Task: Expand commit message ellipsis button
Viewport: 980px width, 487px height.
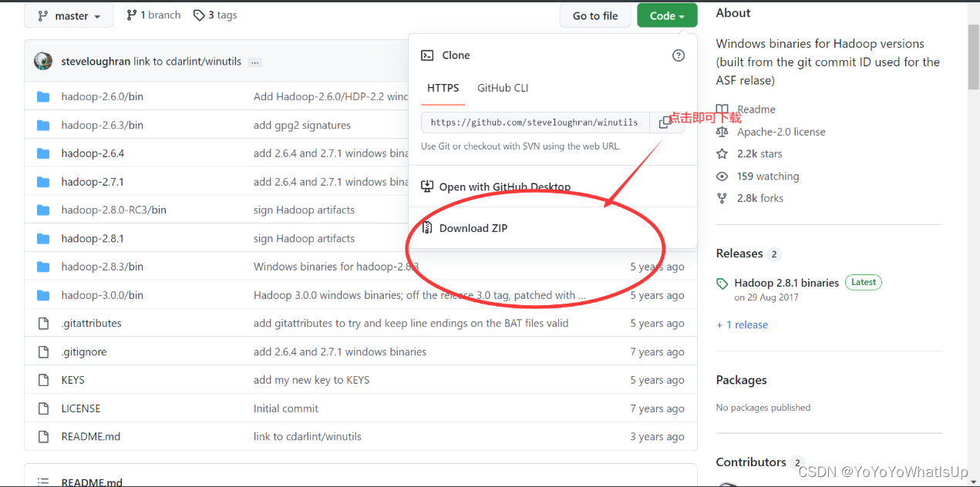Action: coord(255,62)
